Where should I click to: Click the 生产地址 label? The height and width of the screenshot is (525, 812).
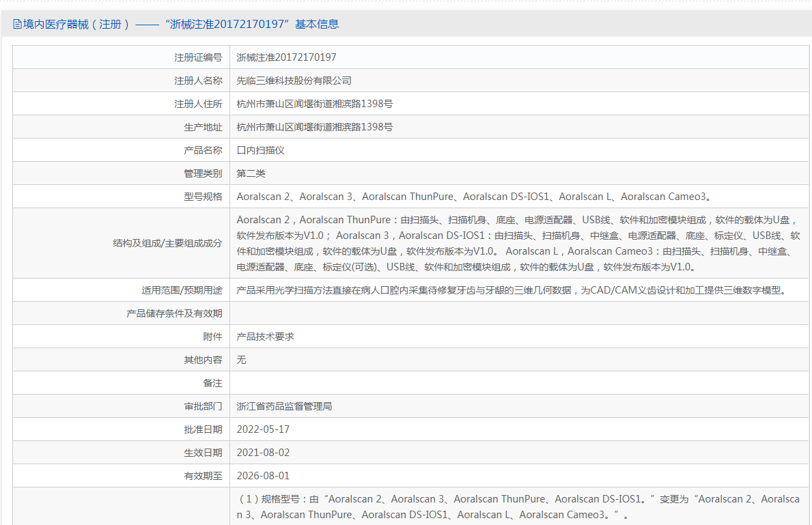coord(203,128)
